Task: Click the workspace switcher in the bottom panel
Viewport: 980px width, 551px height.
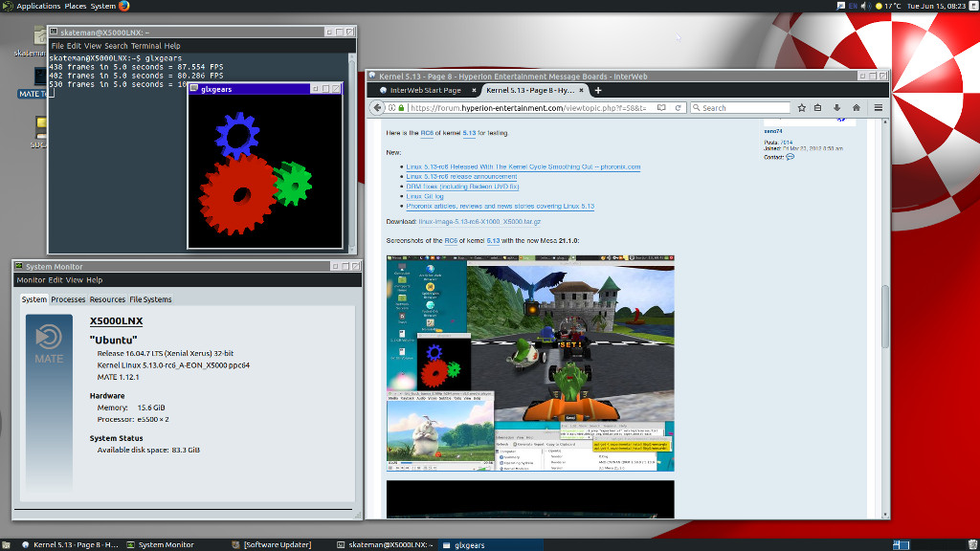Action: pos(901,544)
